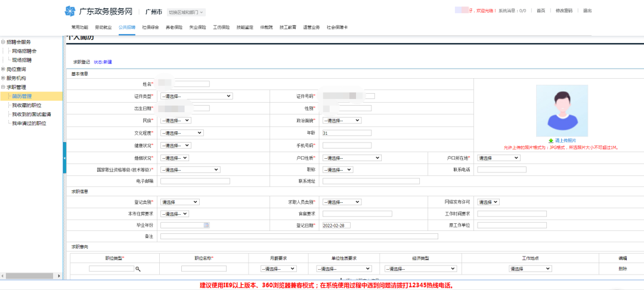The height and width of the screenshot is (290, 644).
Task: Select 我收藏的职位 in the sidebar
Action: pyautogui.click(x=31, y=105)
